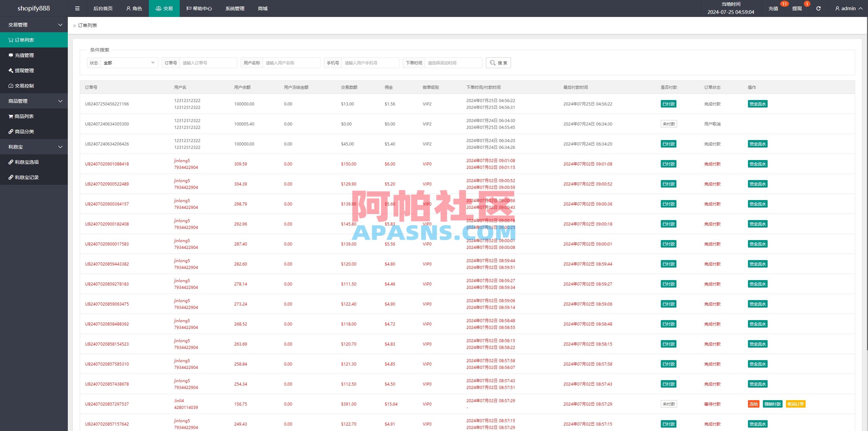Viewport: 868px width, 431px height.
Task: Open the 角色 section with person icon
Action: (134, 8)
